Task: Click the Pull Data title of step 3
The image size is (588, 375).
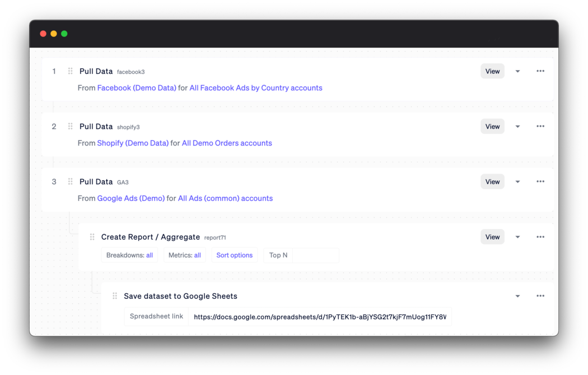Action: pos(96,182)
